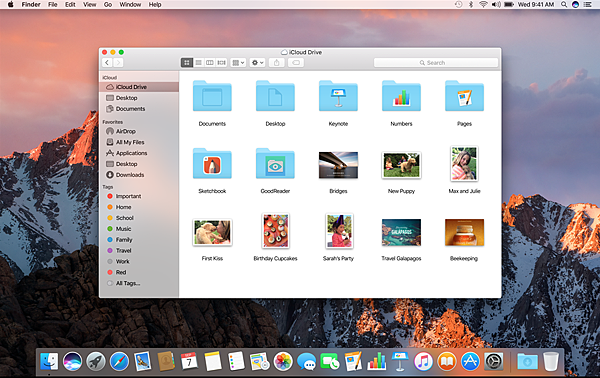Open the Action gear dropdown menu

coord(257,63)
